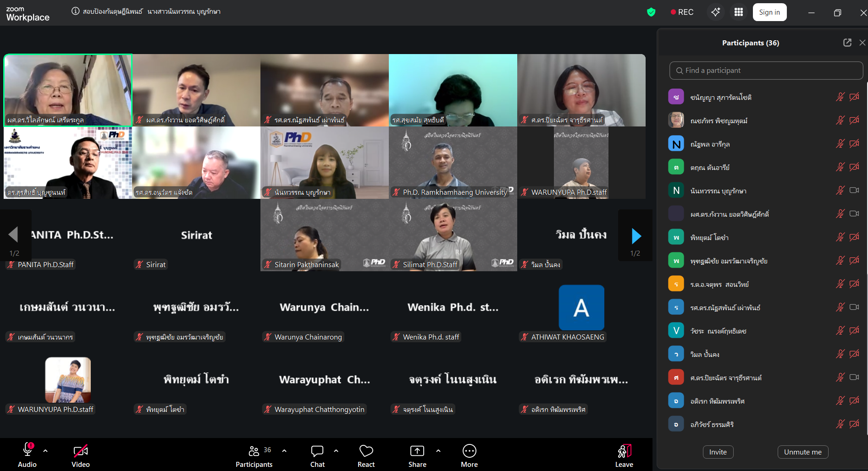Click the green encryption shield icon
868x471 pixels.
pyautogui.click(x=651, y=12)
